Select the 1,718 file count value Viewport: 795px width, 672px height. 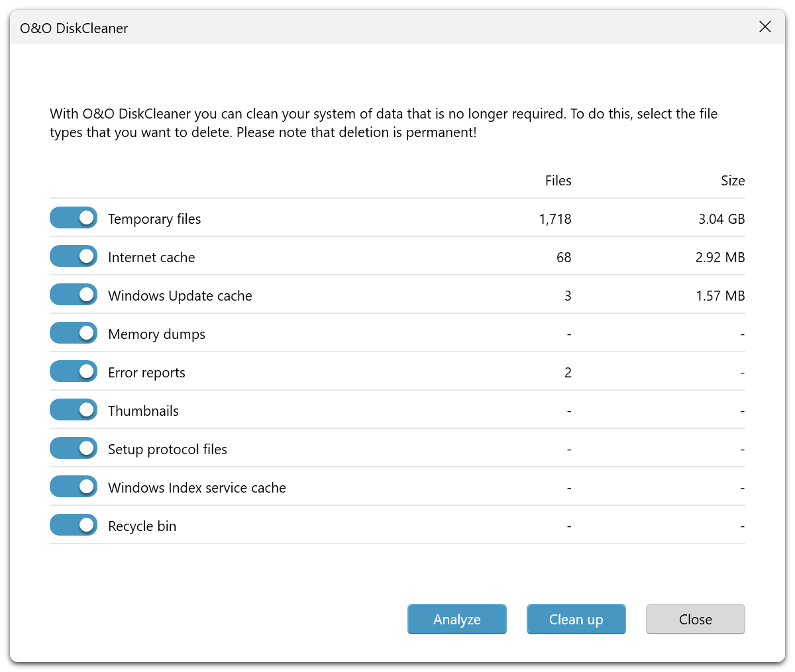coord(555,219)
